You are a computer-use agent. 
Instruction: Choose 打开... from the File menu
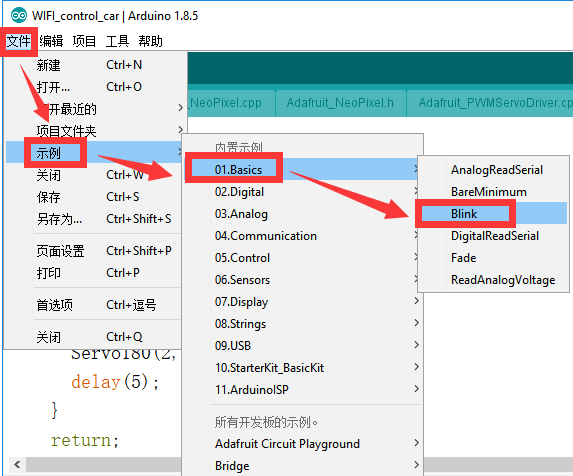click(93, 87)
